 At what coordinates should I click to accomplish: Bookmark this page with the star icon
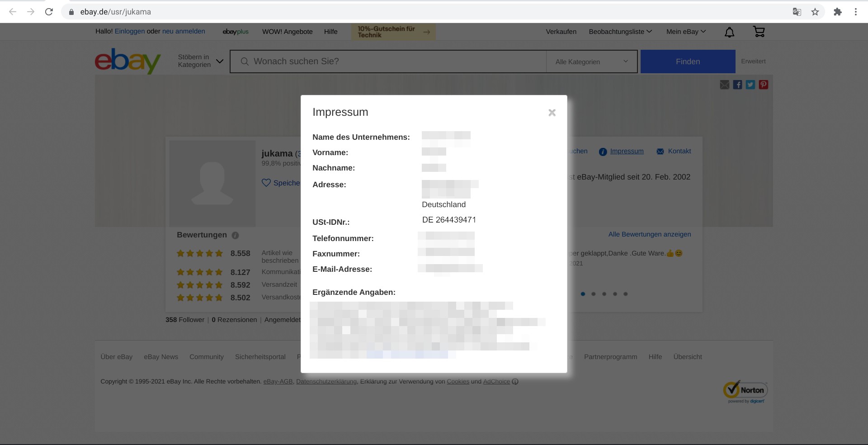[815, 12]
